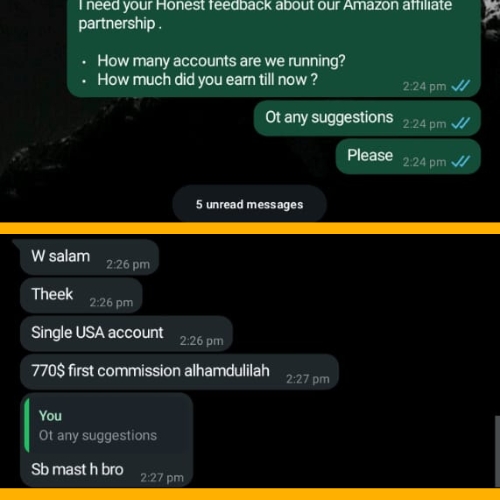Image resolution: width=500 pixels, height=500 pixels.
Task: Select the 'Sb mast h bro' reply text
Action: tap(77, 469)
